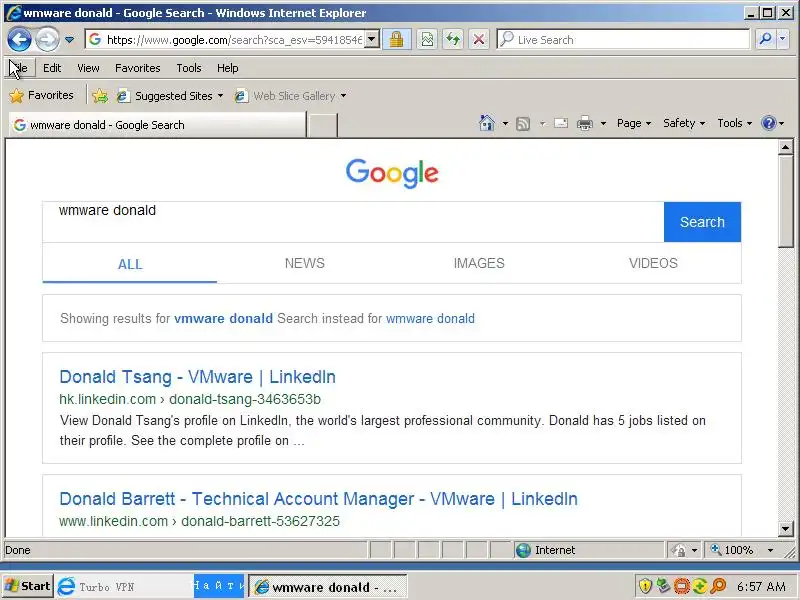Click the Live Search input box
This screenshot has width=800, height=600.
point(623,39)
